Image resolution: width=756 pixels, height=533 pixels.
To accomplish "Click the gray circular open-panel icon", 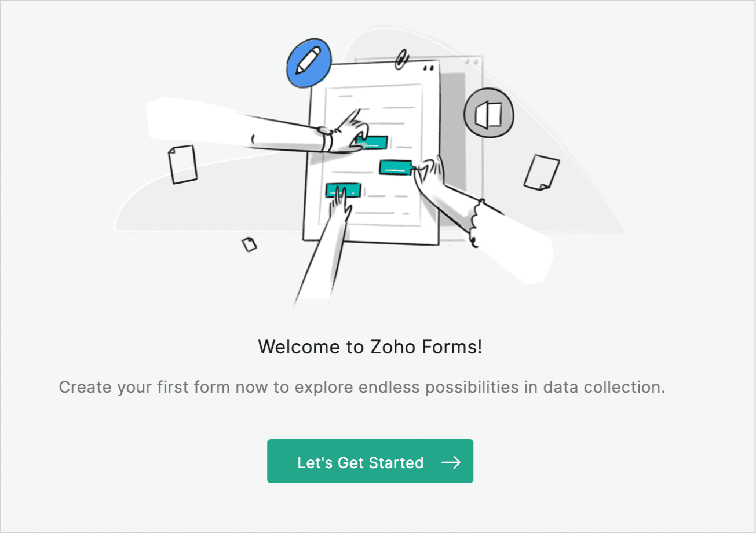I will click(x=489, y=114).
